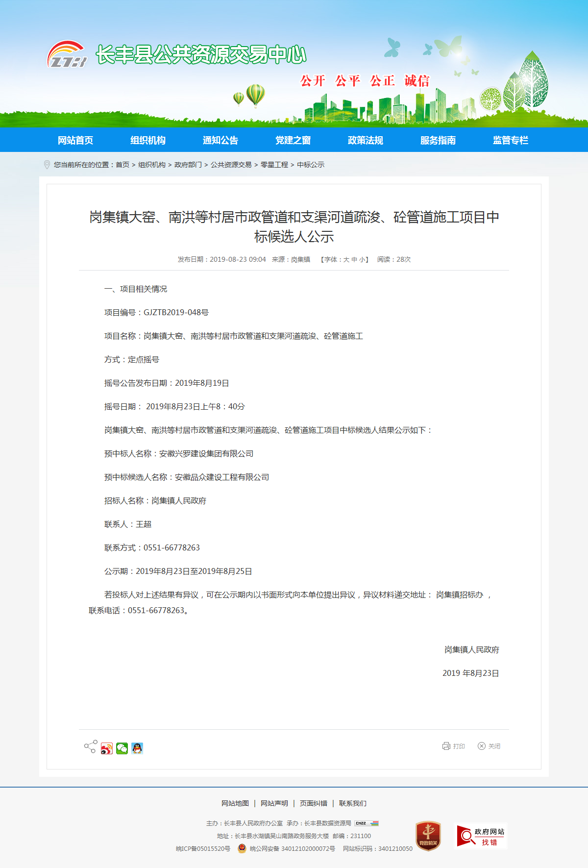Share the page to QQ
Image resolution: width=588 pixels, height=868 pixels.
137,748
